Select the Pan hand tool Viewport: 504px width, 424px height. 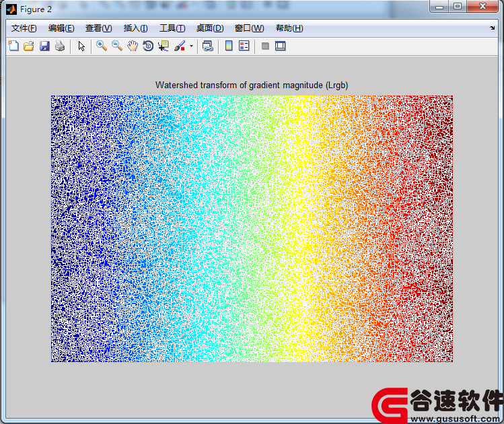click(133, 46)
